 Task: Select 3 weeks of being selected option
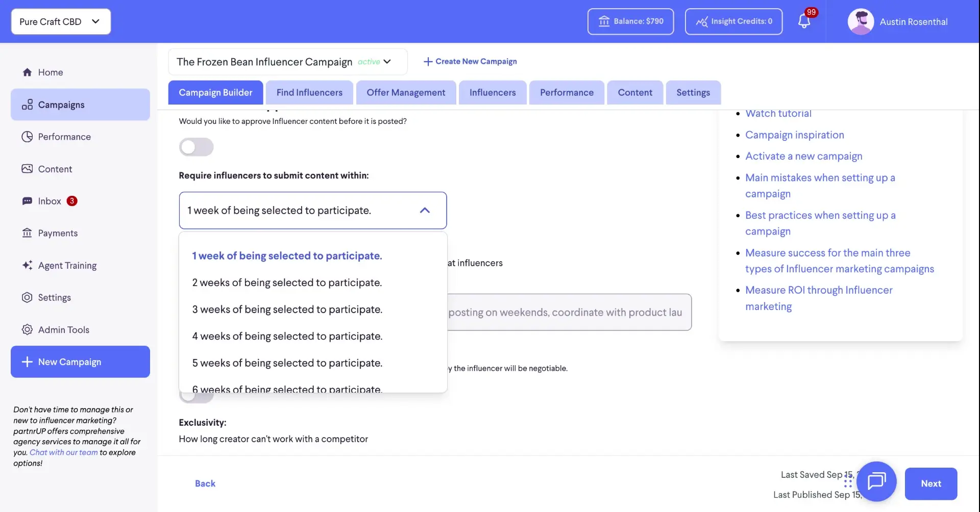pos(287,309)
